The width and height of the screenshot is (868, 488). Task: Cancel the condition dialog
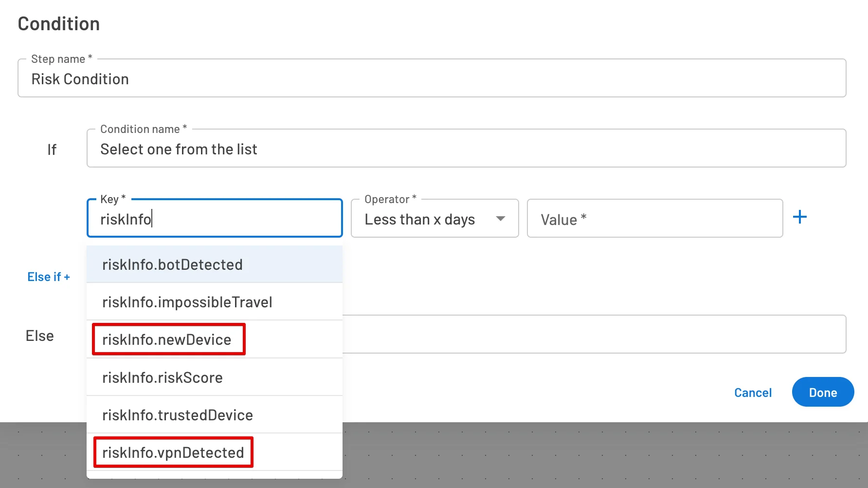click(753, 393)
